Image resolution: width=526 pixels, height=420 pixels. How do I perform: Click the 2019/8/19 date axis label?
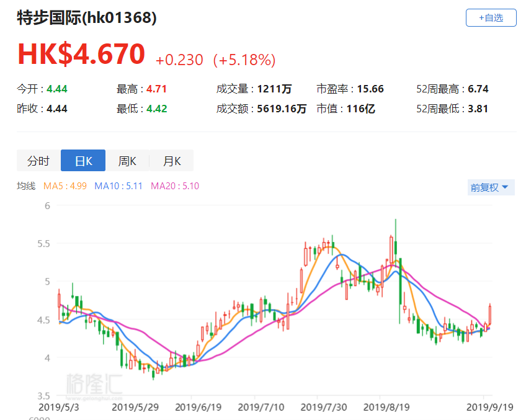(386, 407)
